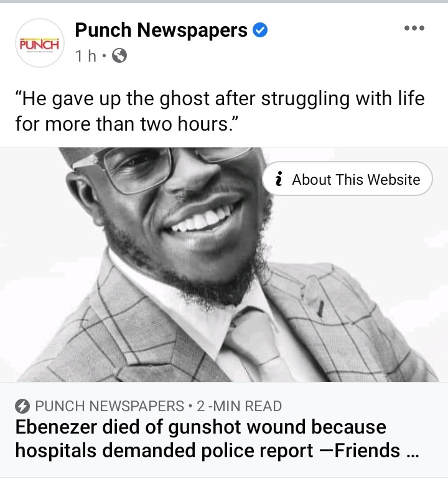Click the blue verified badge
448x479 pixels.
pos(260,30)
